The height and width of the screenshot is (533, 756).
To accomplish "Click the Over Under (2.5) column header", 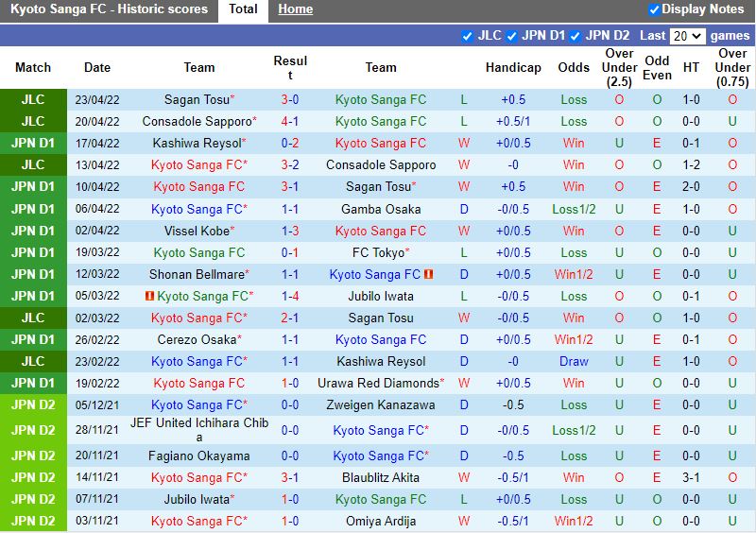I will pos(619,67).
